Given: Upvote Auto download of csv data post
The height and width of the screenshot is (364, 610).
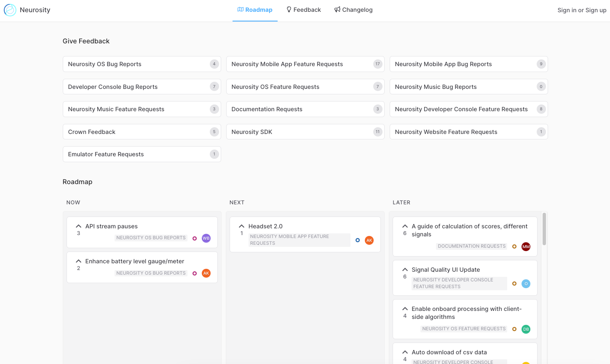Looking at the screenshot, I should [x=405, y=355].
